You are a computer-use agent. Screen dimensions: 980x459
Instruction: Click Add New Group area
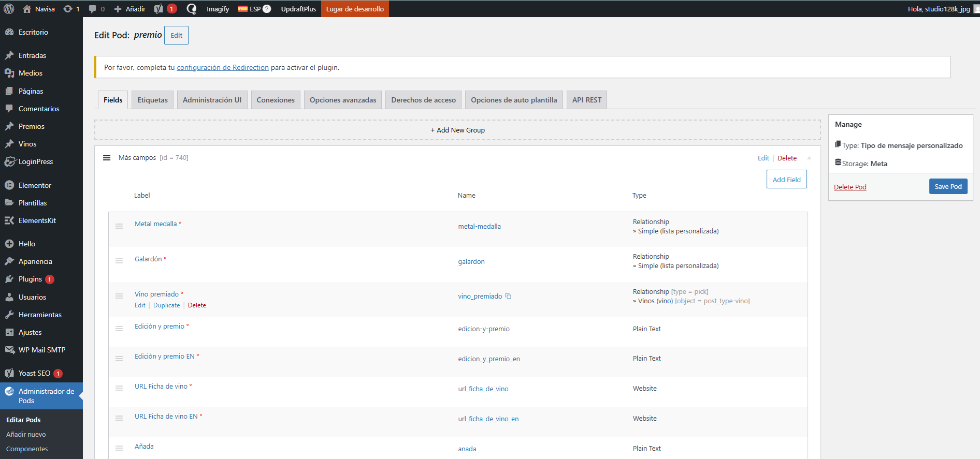tap(457, 130)
